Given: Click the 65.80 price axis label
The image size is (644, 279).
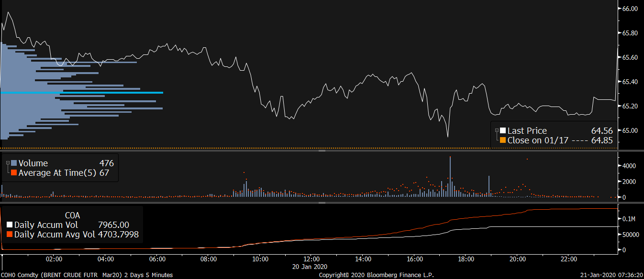Looking at the screenshot, I should pyautogui.click(x=630, y=33).
